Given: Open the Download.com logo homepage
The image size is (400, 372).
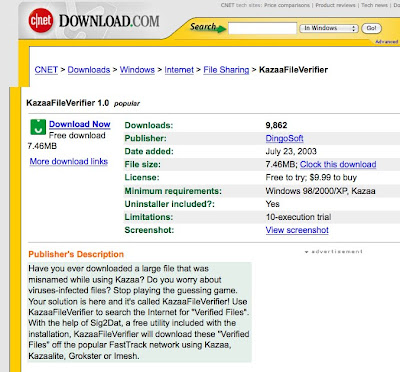Looking at the screenshot, I should point(109,21).
